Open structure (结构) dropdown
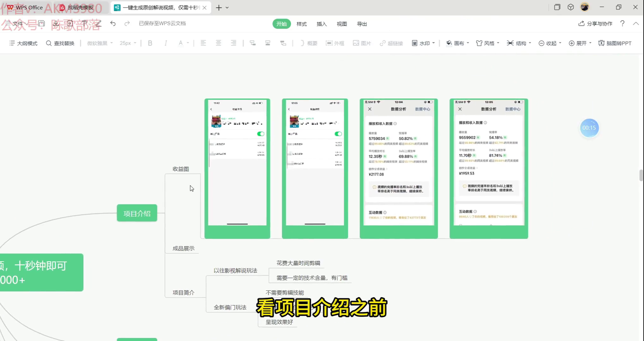644x341 pixels. [x=519, y=43]
